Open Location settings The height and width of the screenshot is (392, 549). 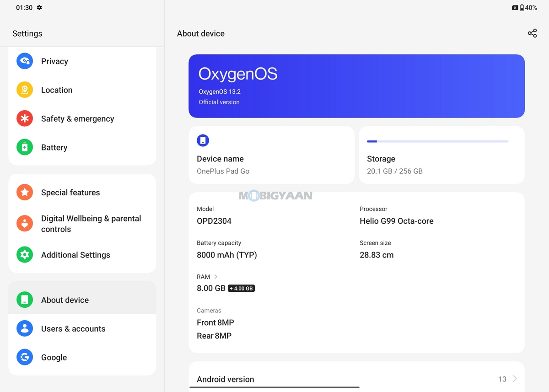coord(82,90)
